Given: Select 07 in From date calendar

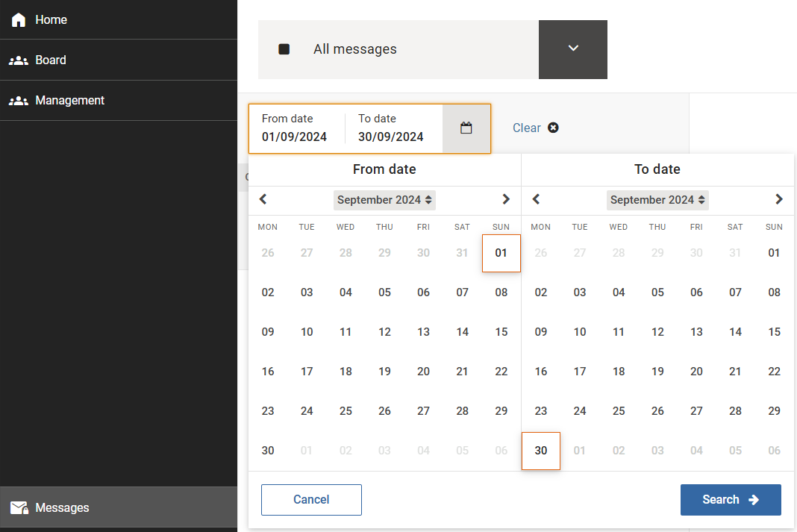Looking at the screenshot, I should coord(462,292).
